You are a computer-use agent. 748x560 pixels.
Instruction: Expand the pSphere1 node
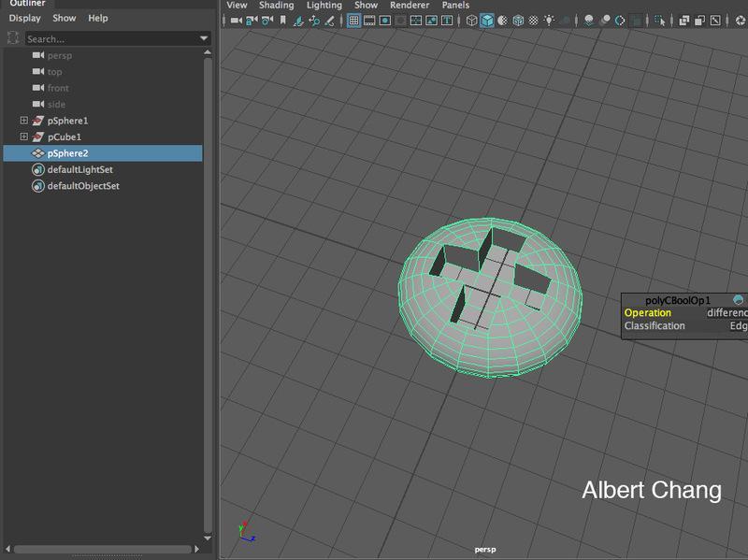click(x=24, y=121)
